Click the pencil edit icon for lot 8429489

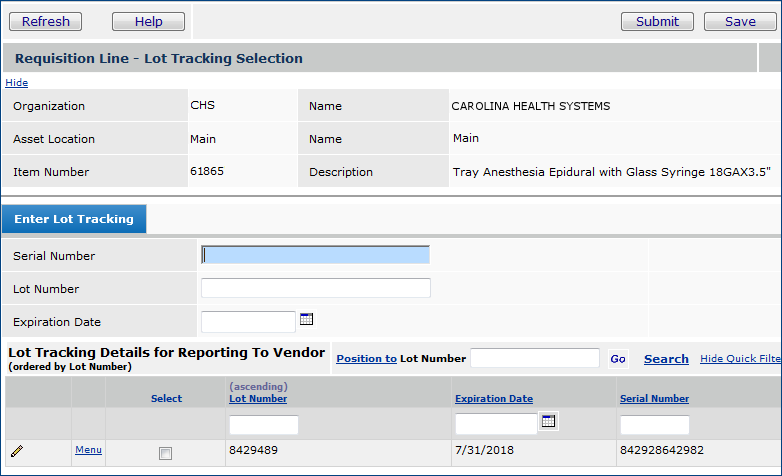point(17,451)
